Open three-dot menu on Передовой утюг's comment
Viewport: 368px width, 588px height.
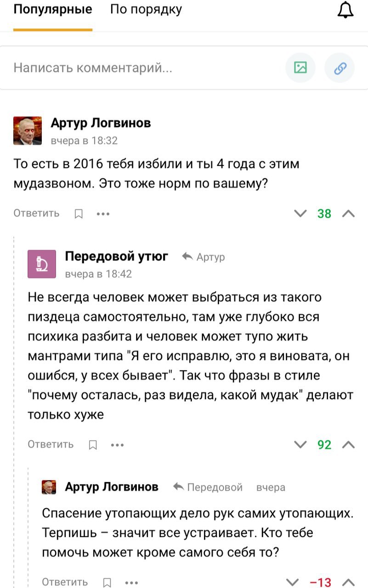[117, 445]
